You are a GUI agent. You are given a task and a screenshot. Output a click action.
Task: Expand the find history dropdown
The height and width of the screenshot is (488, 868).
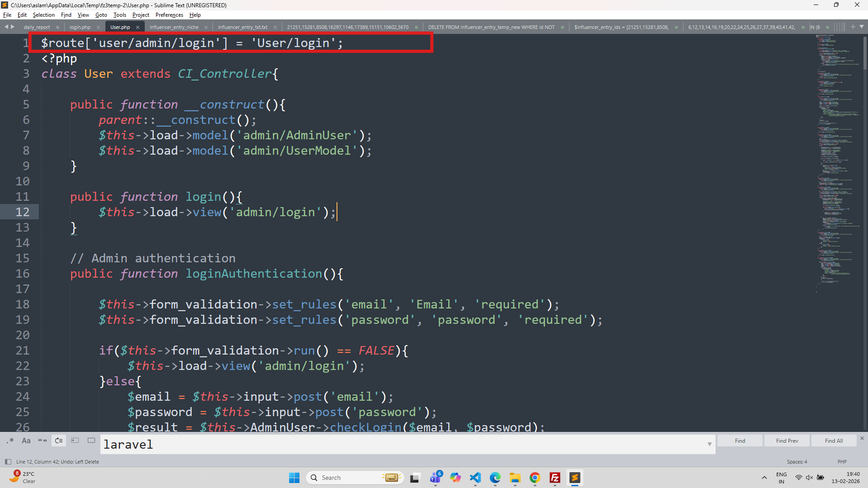(x=709, y=445)
